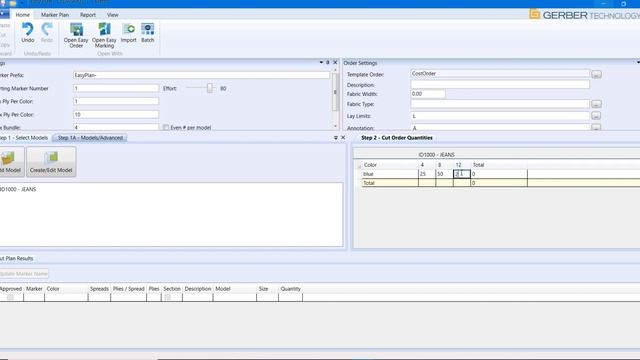The height and width of the screenshot is (360, 640).
Task: Click the Max Bundle input field
Action: click(x=116, y=127)
